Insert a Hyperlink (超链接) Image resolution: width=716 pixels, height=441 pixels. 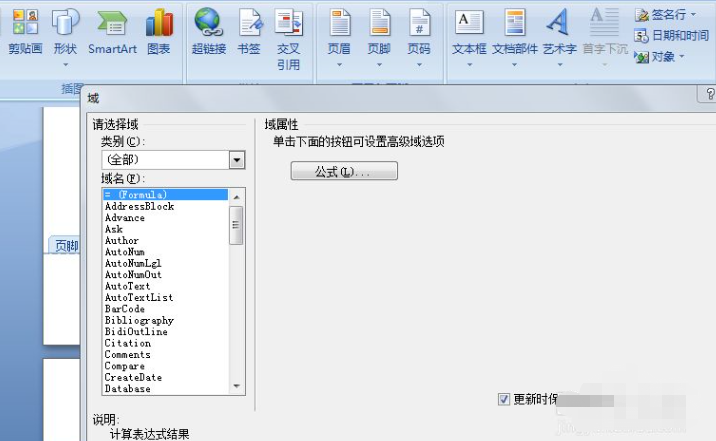208,30
